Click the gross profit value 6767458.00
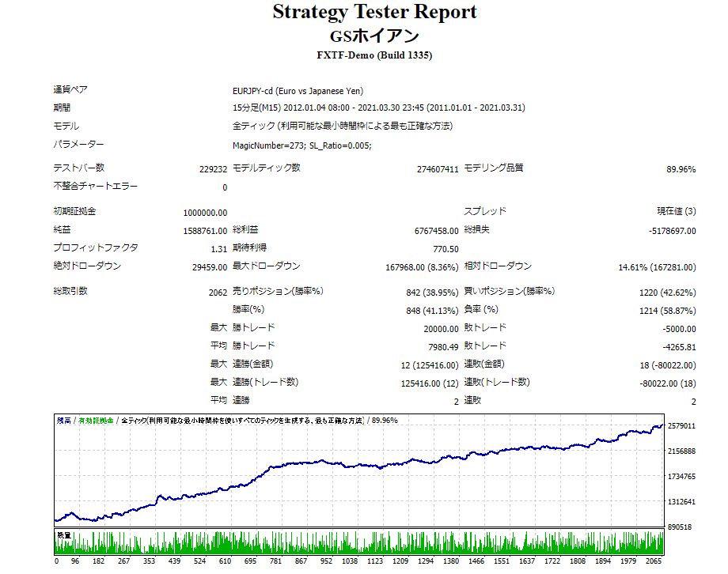Viewport: 728px width, 574px height. click(x=437, y=231)
